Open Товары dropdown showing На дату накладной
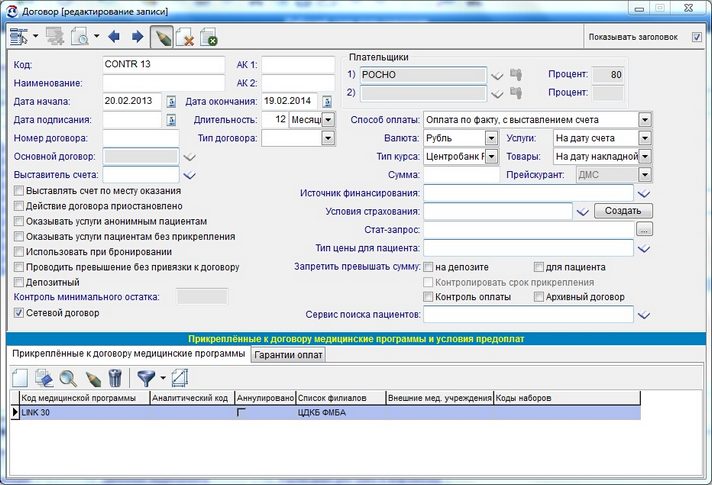 [x=645, y=157]
